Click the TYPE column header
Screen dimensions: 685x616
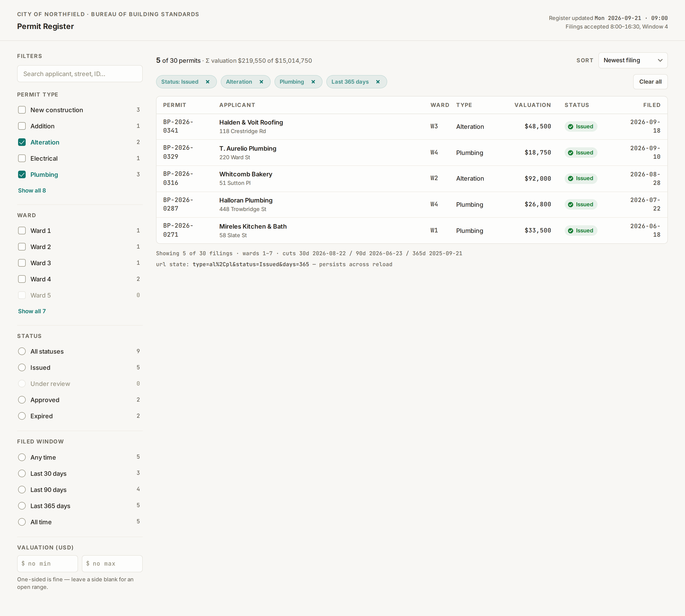(464, 105)
